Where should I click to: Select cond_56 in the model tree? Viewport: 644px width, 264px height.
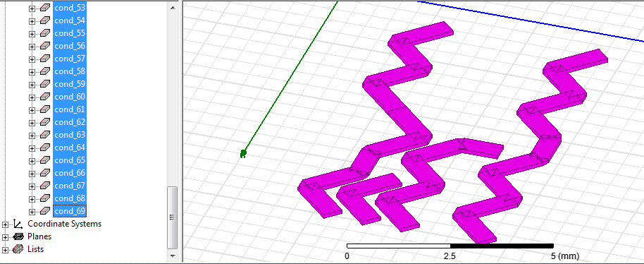point(70,46)
